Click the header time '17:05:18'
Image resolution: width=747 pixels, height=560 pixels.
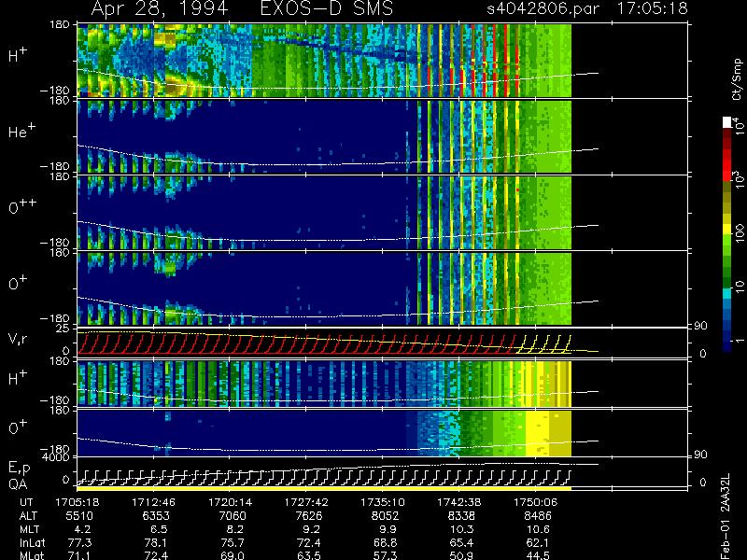coord(652,8)
